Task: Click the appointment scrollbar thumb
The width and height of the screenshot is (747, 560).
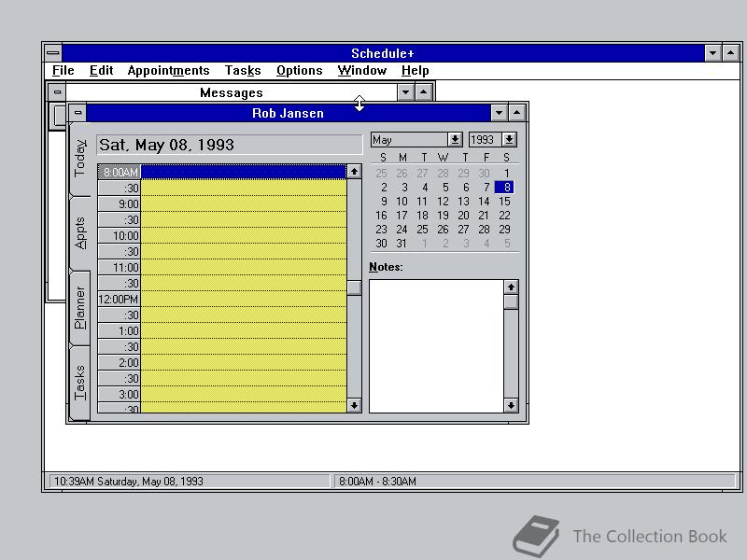Action: point(354,287)
